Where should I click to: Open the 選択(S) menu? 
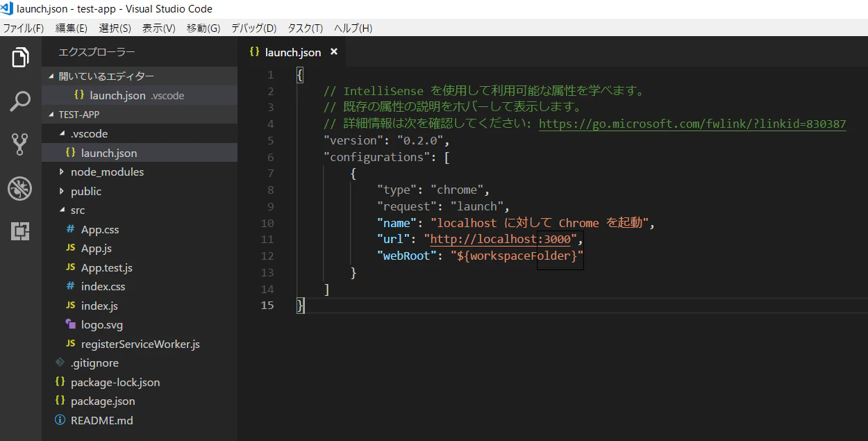pyautogui.click(x=115, y=28)
